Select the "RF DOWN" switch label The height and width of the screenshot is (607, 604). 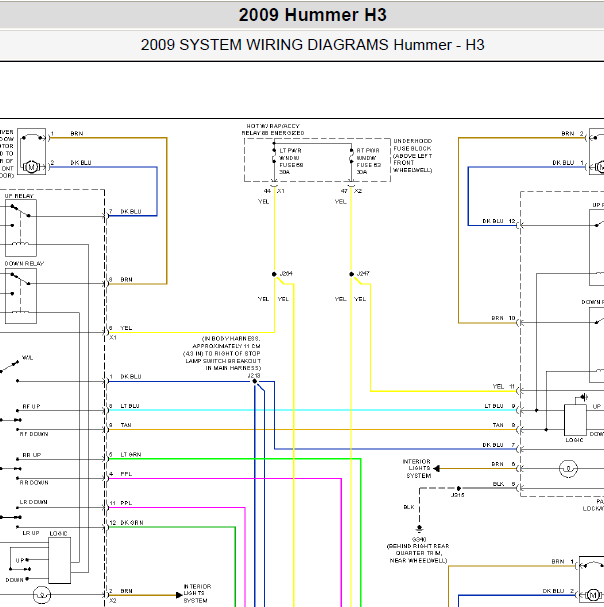(34, 434)
